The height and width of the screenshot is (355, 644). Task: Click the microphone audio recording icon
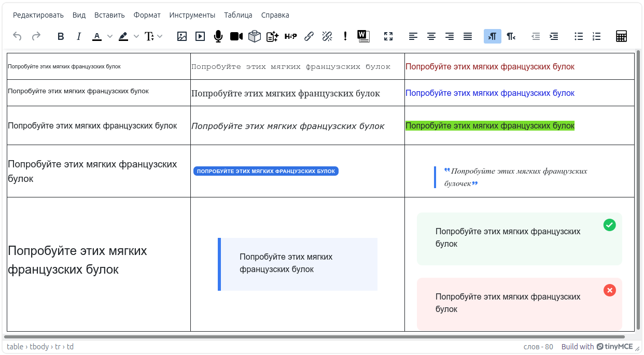(x=218, y=36)
